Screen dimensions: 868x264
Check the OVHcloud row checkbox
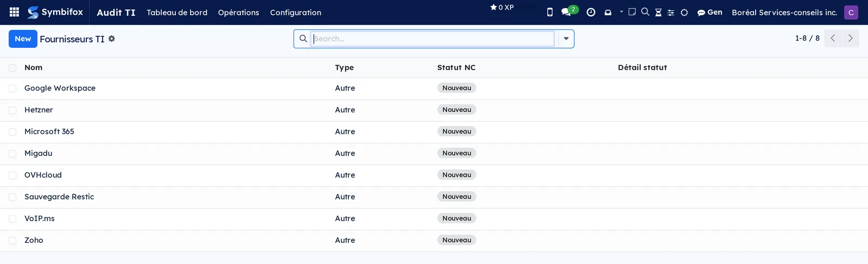point(12,175)
